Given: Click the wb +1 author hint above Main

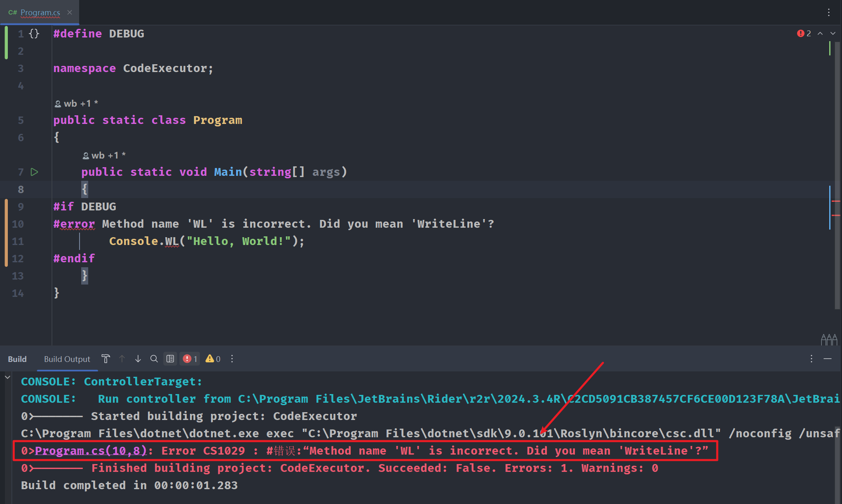Looking at the screenshot, I should coord(104,155).
